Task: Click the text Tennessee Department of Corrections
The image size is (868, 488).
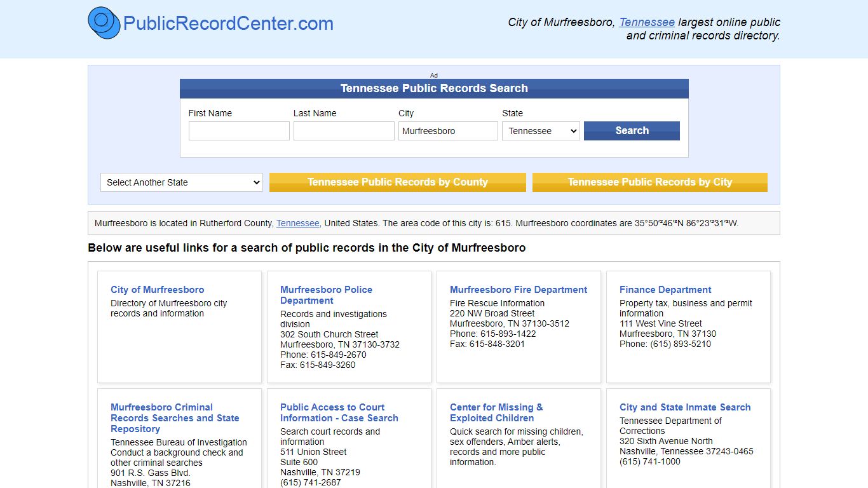Action: pyautogui.click(x=670, y=426)
